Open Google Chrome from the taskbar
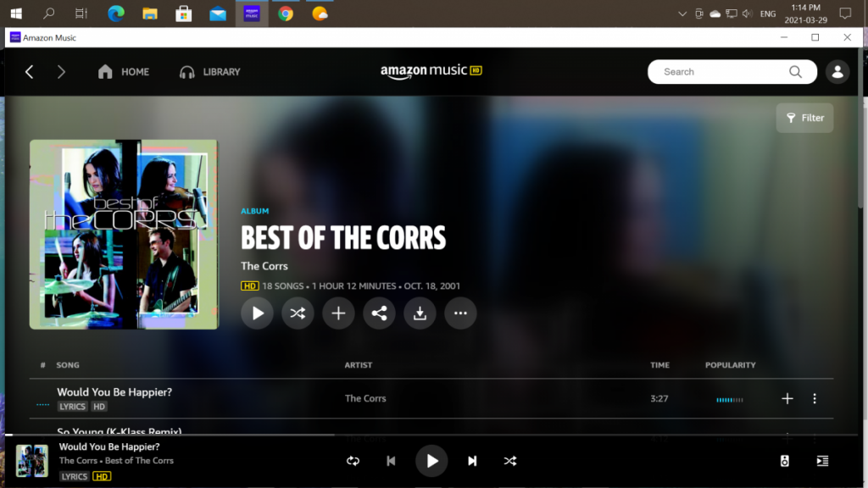The height and width of the screenshot is (488, 868). pyautogui.click(x=286, y=14)
